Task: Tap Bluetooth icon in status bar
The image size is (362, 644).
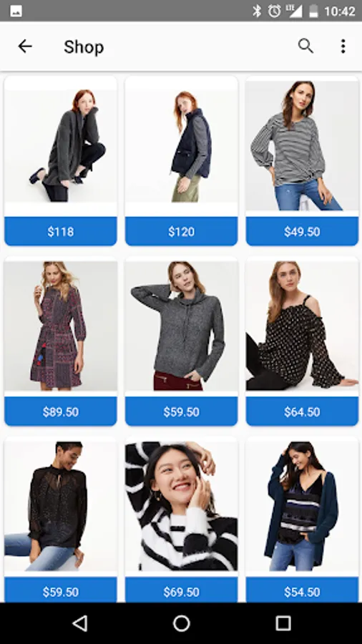Action: coord(257,11)
